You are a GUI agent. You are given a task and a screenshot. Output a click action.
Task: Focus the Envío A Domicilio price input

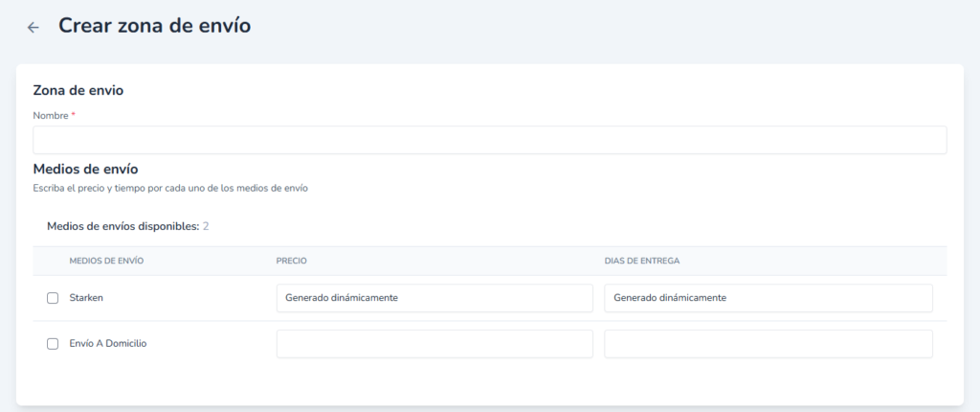pyautogui.click(x=434, y=344)
